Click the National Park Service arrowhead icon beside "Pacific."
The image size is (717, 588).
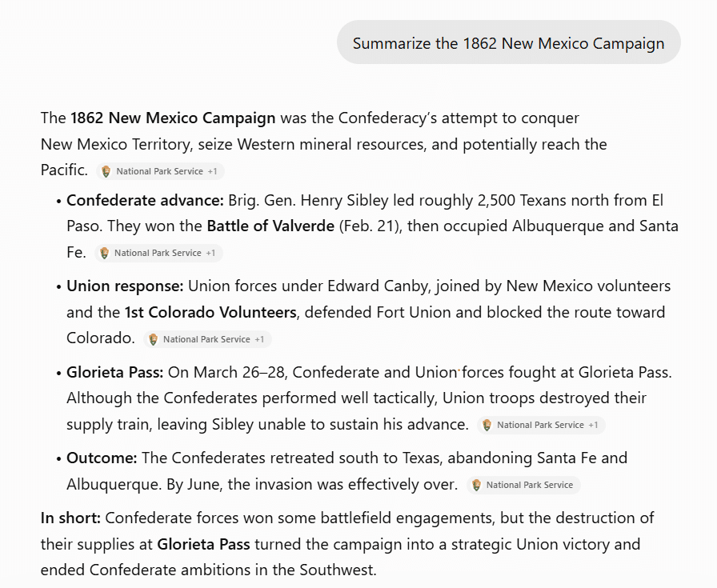click(106, 171)
